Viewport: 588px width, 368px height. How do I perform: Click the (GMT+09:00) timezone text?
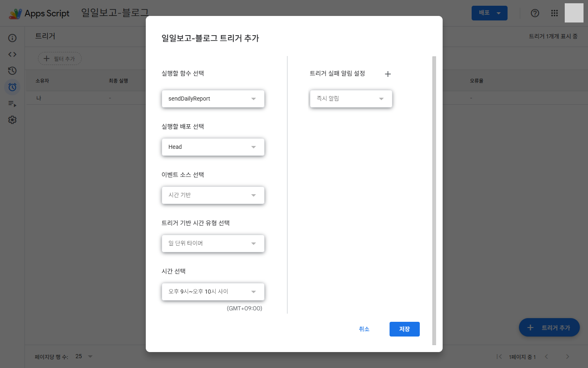245,308
